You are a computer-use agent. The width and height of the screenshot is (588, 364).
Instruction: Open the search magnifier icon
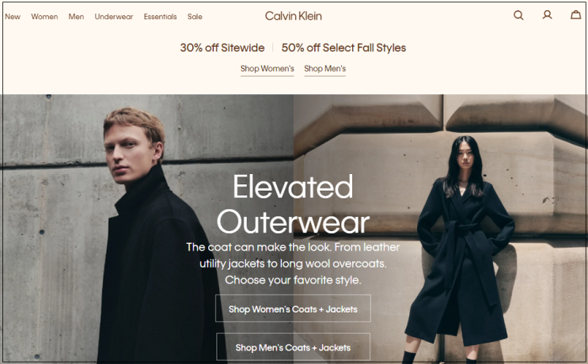click(x=518, y=15)
